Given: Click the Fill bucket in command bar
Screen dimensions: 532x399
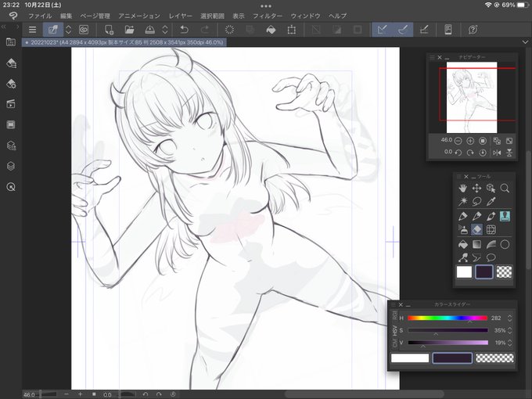Looking at the screenshot, I should point(271,30).
